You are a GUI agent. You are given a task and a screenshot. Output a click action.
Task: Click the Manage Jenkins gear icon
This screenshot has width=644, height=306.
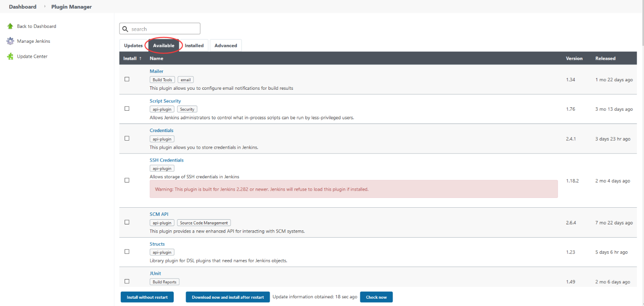(x=10, y=41)
